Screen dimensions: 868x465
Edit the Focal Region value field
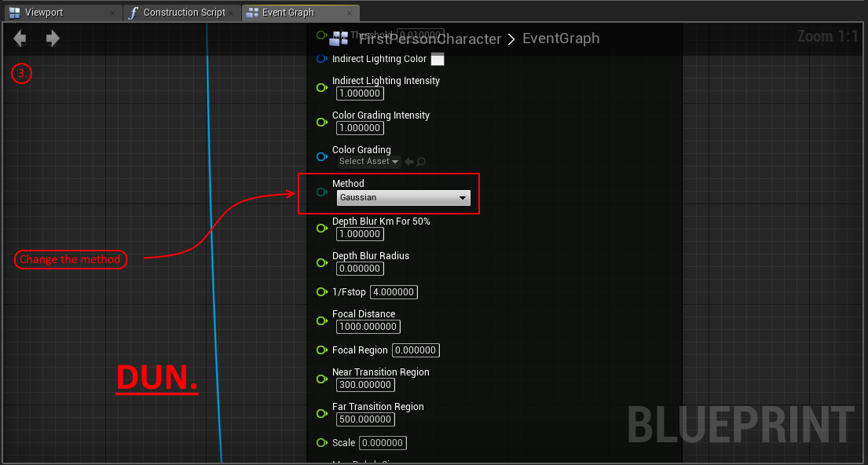point(416,350)
